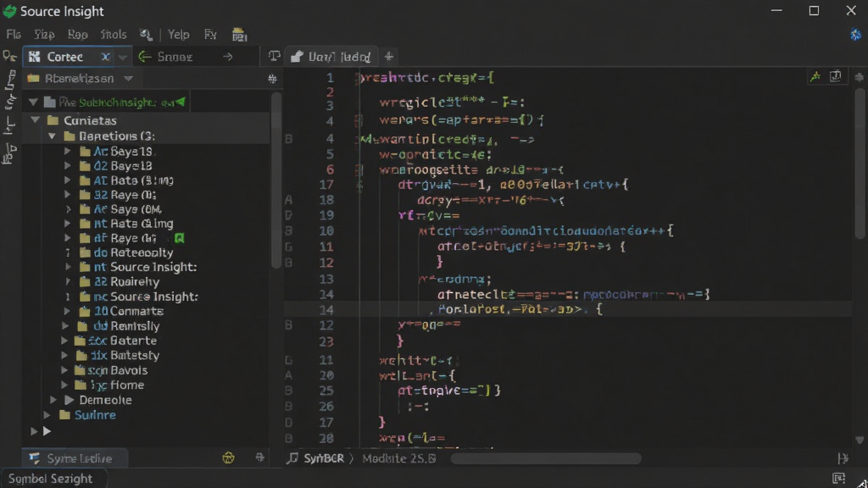The image size is (868, 488).
Task: Collapse the Pve Subtnchinsight root node
Action: [33, 102]
